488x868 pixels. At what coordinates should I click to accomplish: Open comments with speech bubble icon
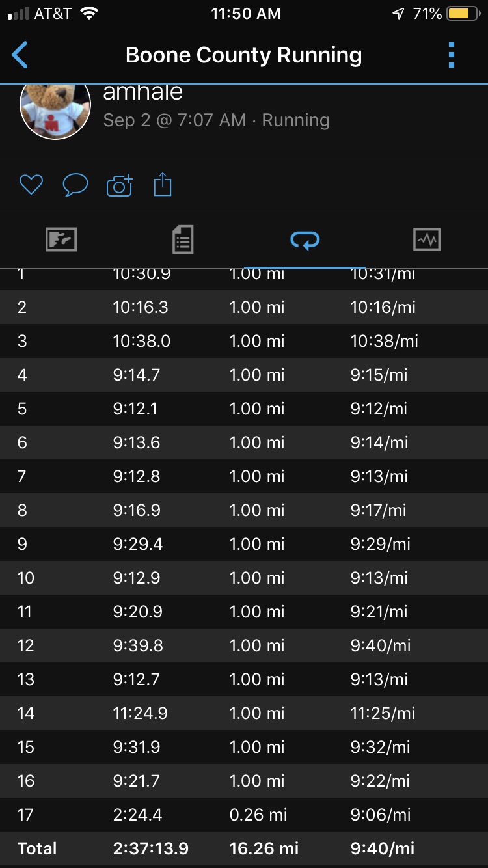pyautogui.click(x=75, y=185)
